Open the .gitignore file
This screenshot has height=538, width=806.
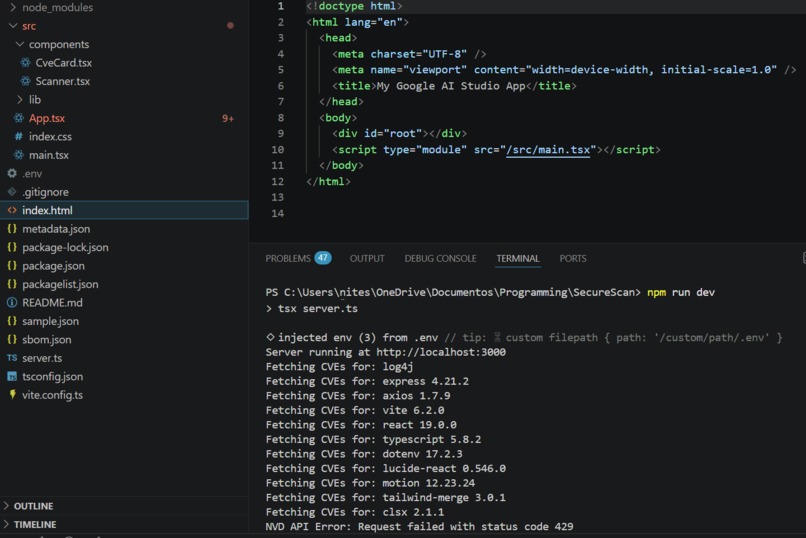pos(45,192)
